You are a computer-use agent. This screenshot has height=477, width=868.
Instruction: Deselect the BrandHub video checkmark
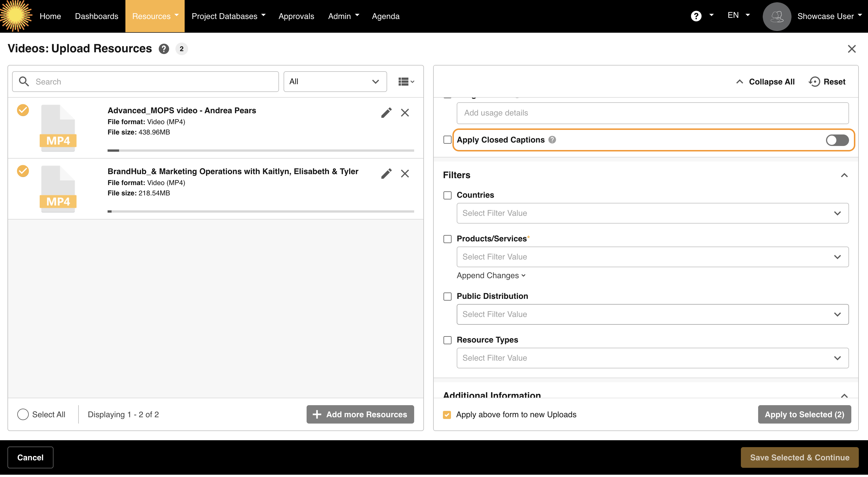pos(23,171)
